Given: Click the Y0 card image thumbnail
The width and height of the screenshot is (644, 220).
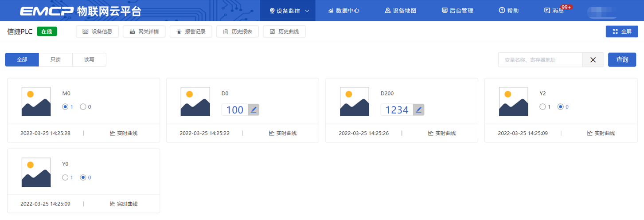Looking at the screenshot, I should click(36, 173).
